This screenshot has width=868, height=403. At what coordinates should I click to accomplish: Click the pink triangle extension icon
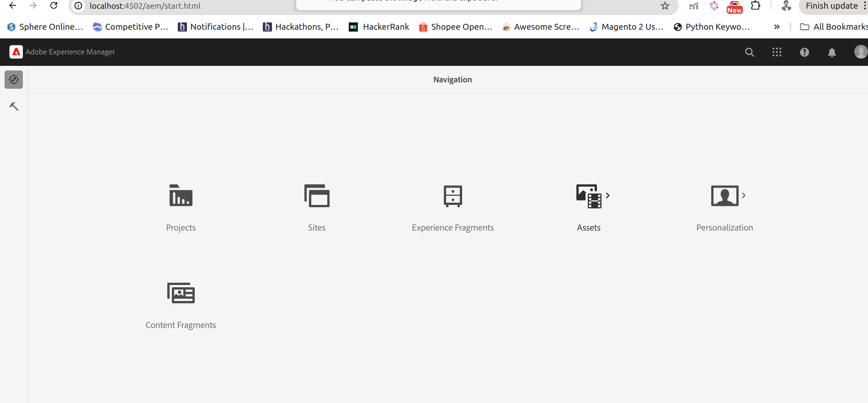pyautogui.click(x=714, y=6)
